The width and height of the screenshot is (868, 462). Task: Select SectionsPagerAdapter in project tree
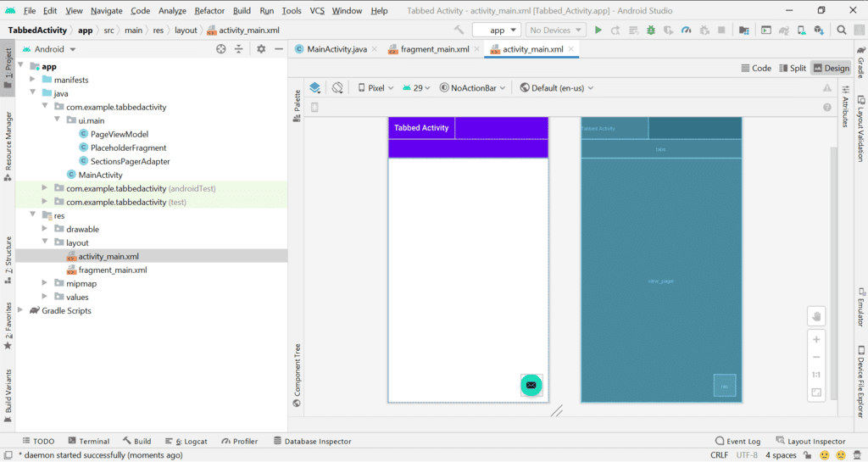click(x=130, y=161)
